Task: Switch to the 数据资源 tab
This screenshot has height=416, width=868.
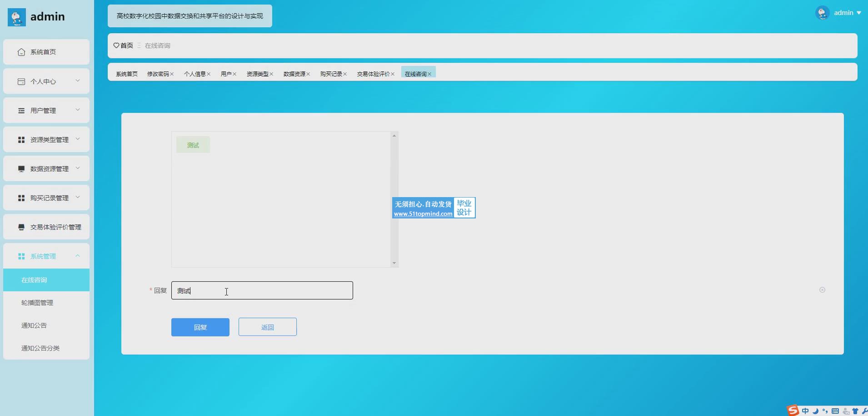Action: tap(294, 74)
